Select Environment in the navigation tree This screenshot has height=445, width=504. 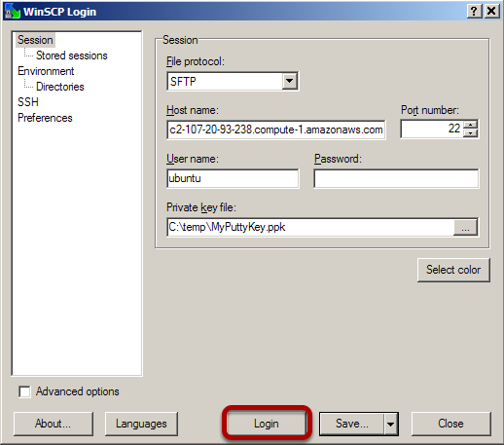[x=46, y=71]
